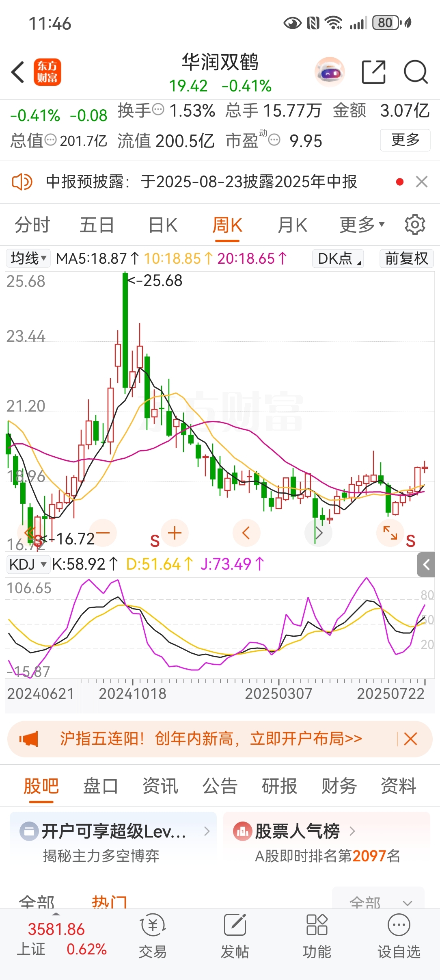Tap 设自选 add to watchlist
This screenshot has height=980, width=440.
tap(399, 937)
